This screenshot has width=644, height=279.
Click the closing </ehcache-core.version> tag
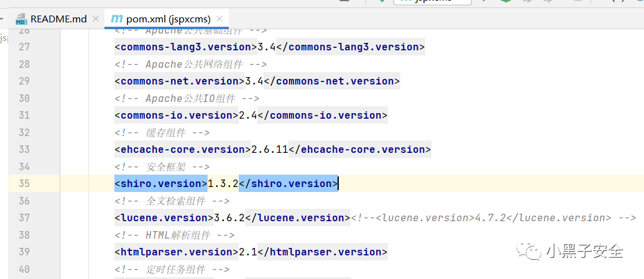click(360, 149)
